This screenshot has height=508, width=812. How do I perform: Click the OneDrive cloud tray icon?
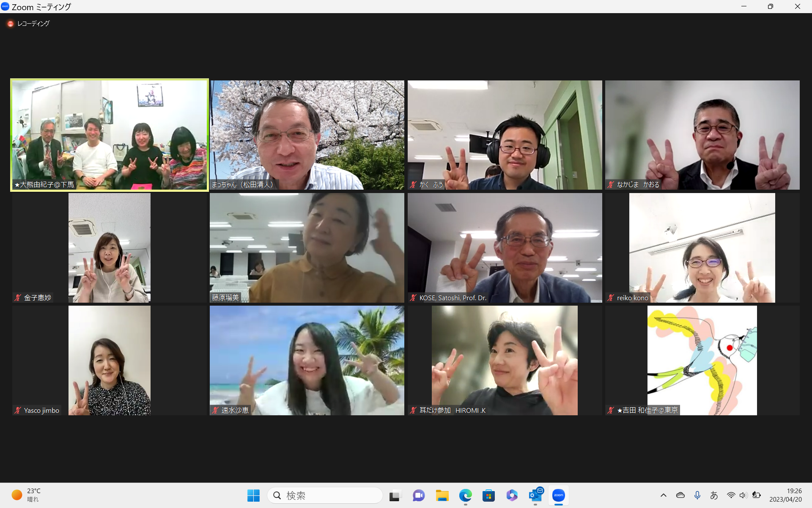pos(680,495)
